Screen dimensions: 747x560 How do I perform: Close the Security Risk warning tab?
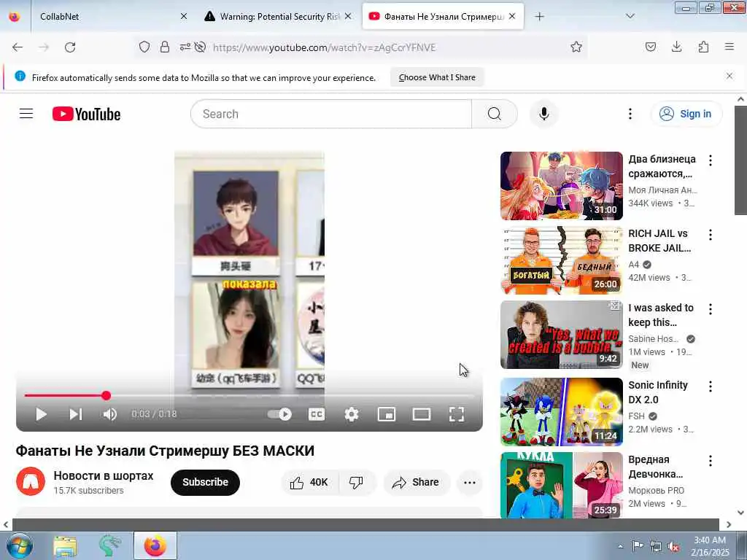(x=348, y=17)
